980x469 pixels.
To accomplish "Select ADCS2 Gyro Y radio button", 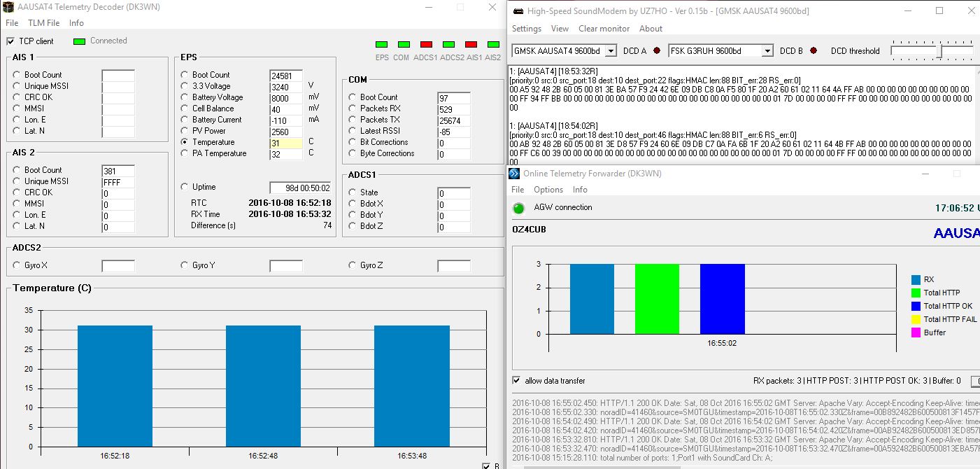I will (185, 265).
